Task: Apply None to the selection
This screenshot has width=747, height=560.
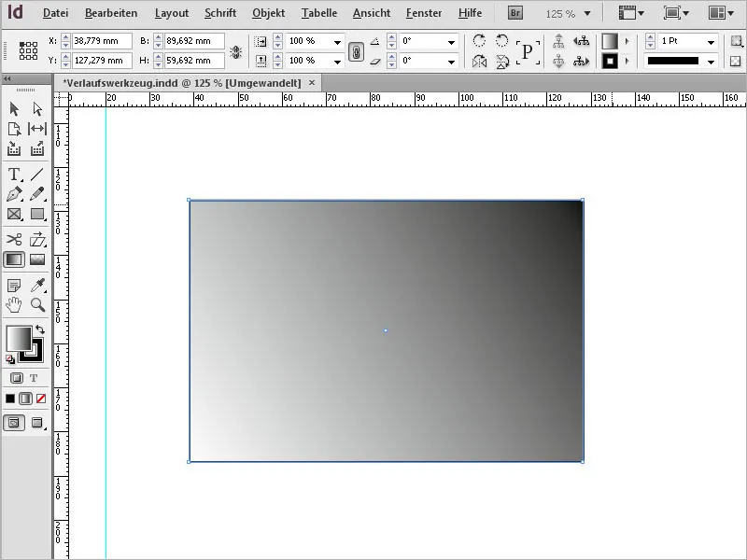Action: (x=41, y=399)
